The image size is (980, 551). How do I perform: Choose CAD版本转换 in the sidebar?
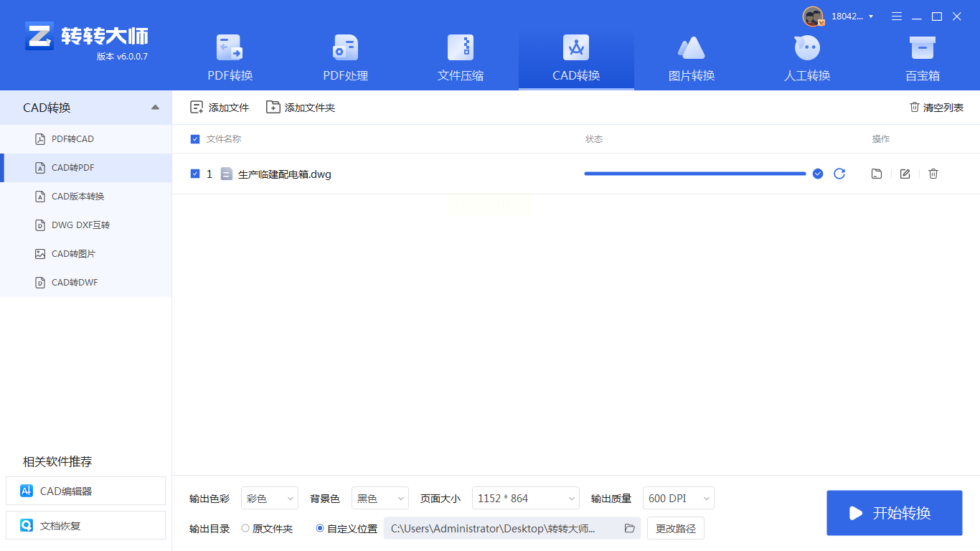pos(86,197)
